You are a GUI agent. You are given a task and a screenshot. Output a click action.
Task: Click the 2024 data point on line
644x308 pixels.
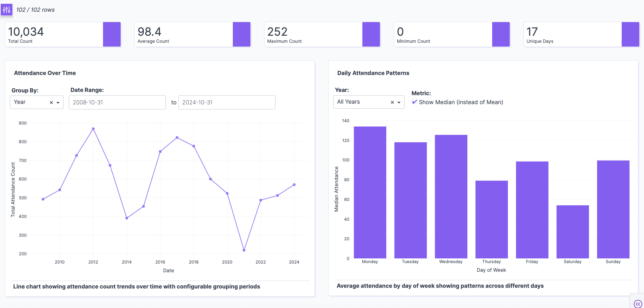294,185
